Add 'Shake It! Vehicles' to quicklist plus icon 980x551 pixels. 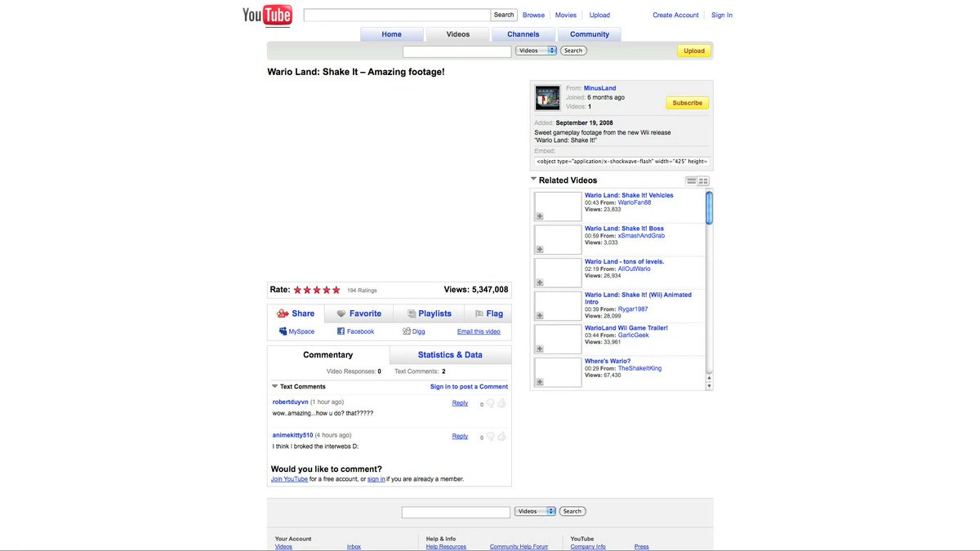(x=540, y=216)
